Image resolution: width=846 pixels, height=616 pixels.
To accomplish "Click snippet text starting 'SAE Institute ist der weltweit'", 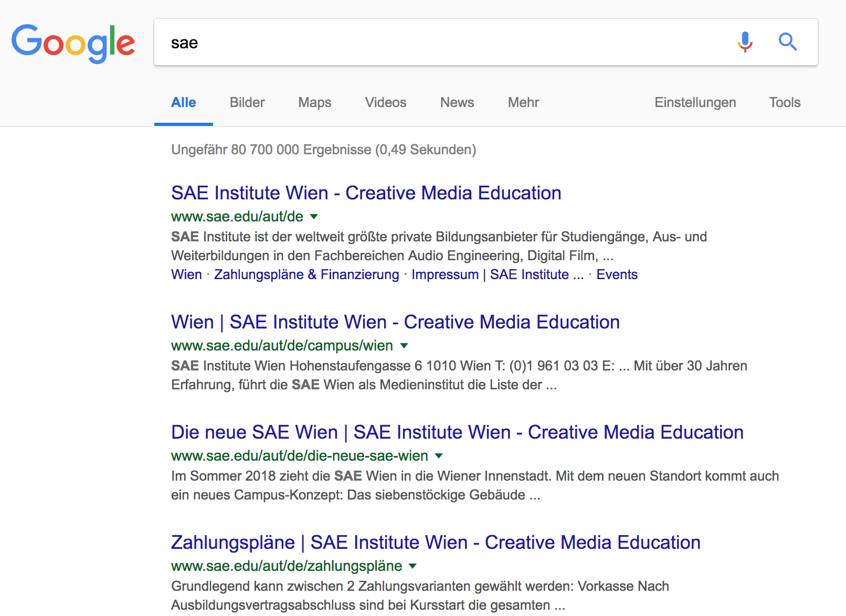I will (439, 246).
